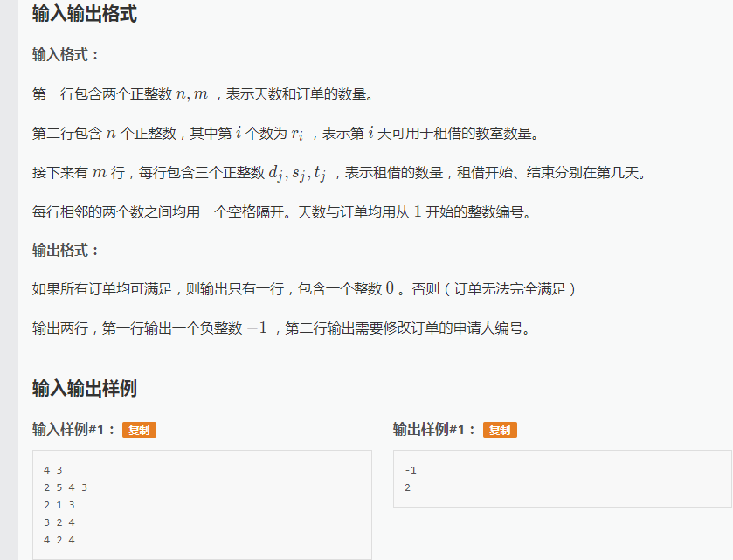Click the sample output line '-1'
This screenshot has height=560, width=733.
(x=411, y=470)
